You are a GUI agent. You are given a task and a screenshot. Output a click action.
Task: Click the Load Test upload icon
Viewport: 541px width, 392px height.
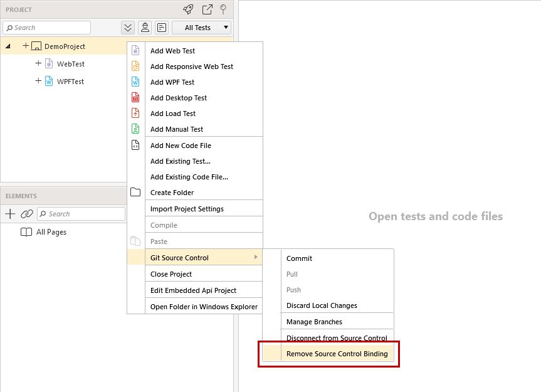[135, 113]
